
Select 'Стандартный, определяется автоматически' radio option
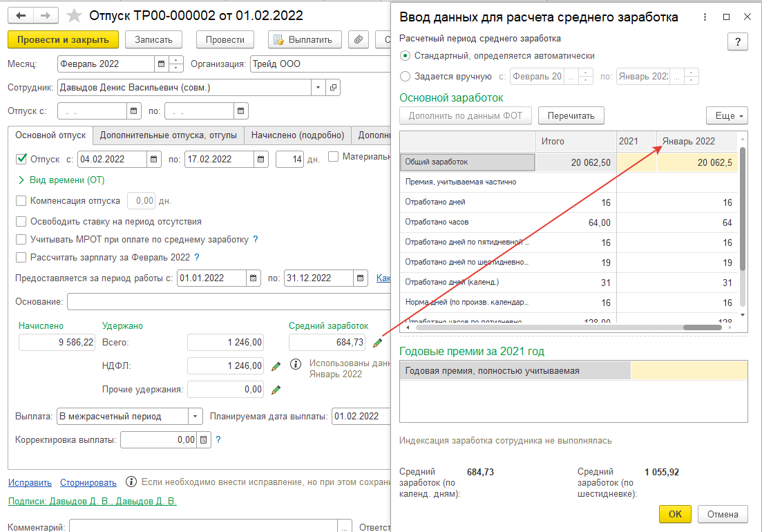(x=405, y=56)
